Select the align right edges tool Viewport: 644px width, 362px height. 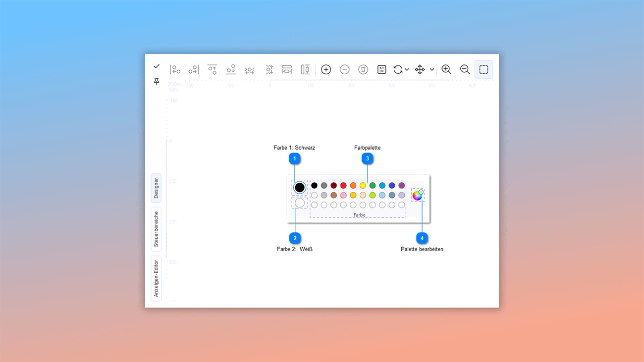coord(193,69)
